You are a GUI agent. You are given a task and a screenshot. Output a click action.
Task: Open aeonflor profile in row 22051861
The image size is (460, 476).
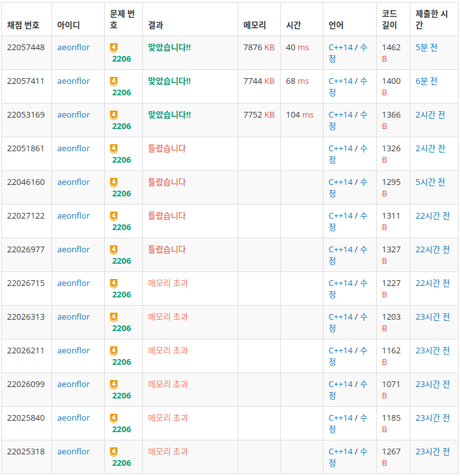click(x=74, y=149)
